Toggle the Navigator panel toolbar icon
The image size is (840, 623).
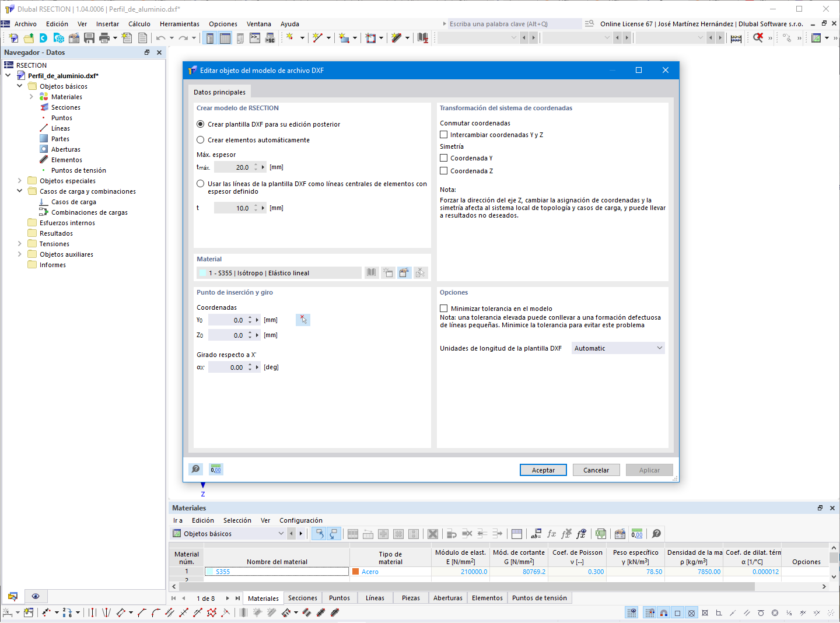pyautogui.click(x=210, y=38)
